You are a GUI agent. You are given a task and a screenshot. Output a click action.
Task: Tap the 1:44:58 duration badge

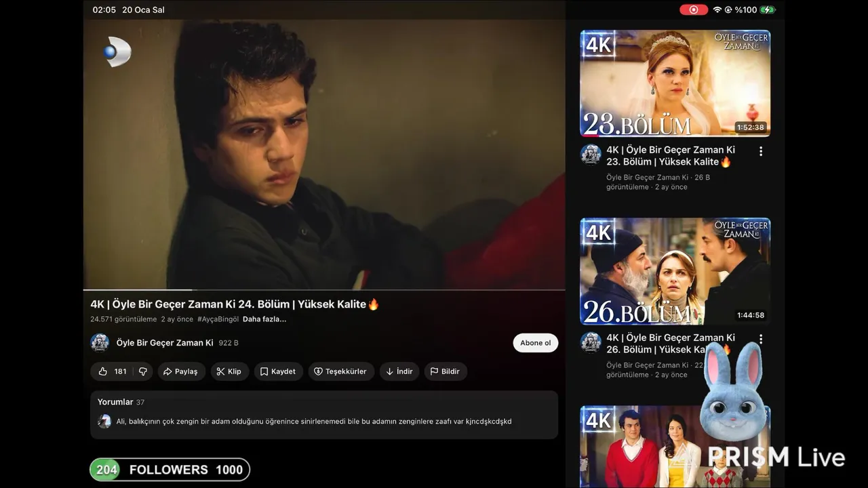point(750,315)
